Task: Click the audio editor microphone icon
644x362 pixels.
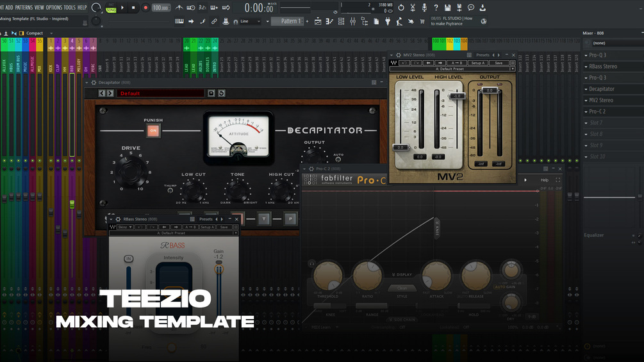Action: click(424, 8)
